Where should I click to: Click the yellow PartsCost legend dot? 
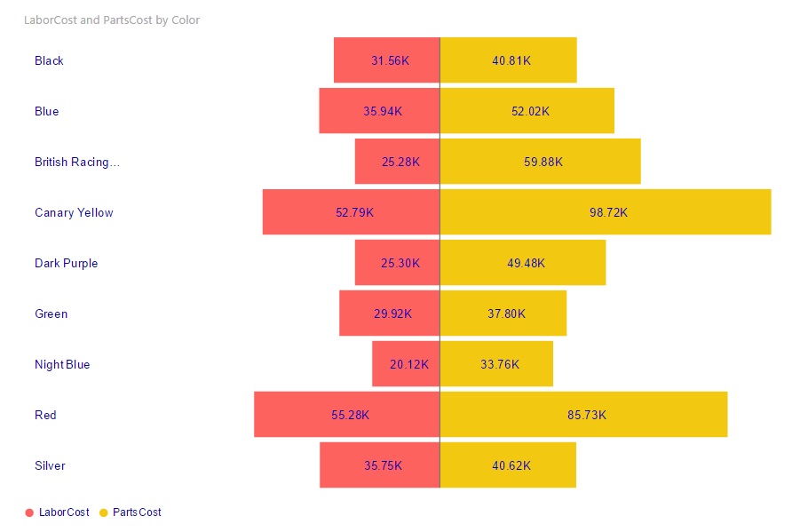point(103,512)
